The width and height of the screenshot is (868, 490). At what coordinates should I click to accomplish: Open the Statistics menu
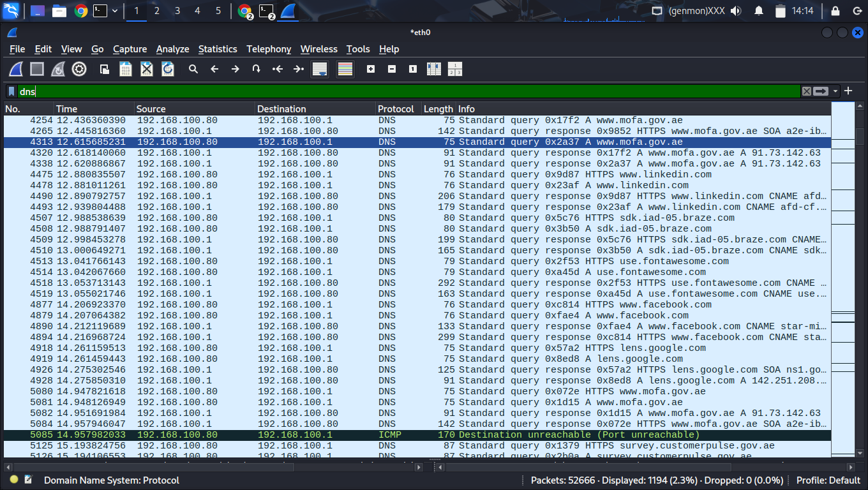tap(218, 49)
